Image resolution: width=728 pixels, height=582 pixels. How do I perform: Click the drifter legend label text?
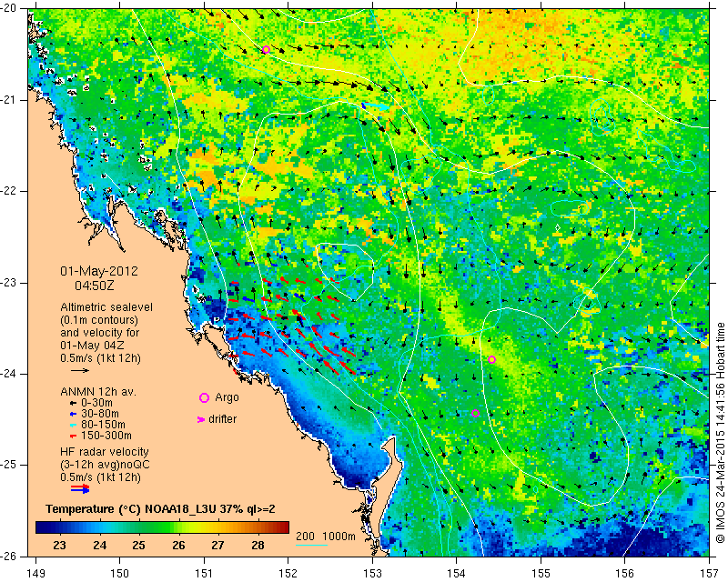tap(222, 419)
